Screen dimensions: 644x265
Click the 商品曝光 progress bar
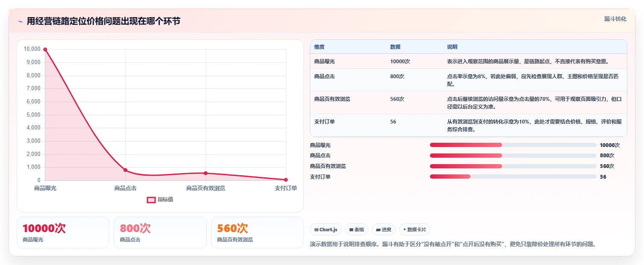coord(513,145)
